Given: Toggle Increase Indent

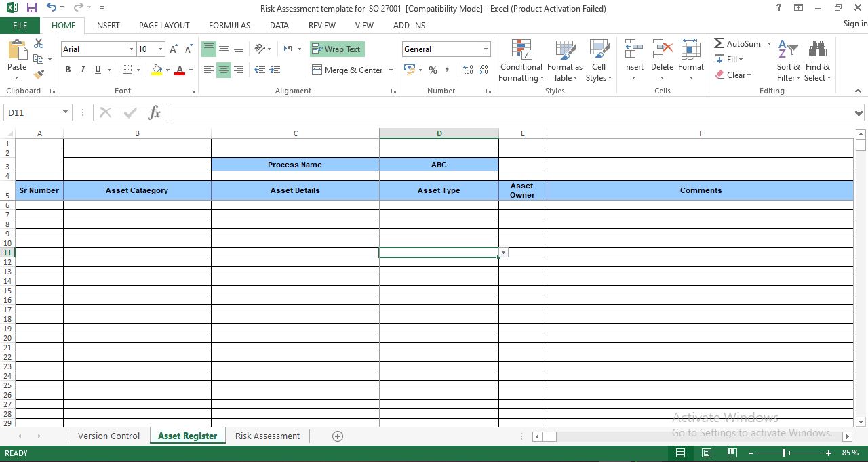Looking at the screenshot, I should click(x=275, y=70).
